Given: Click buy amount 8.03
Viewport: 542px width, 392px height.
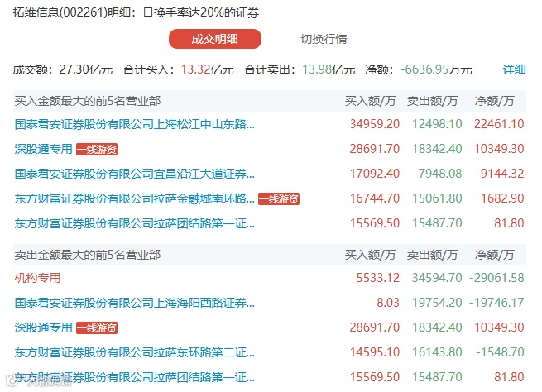Looking at the screenshot, I should point(388,303).
